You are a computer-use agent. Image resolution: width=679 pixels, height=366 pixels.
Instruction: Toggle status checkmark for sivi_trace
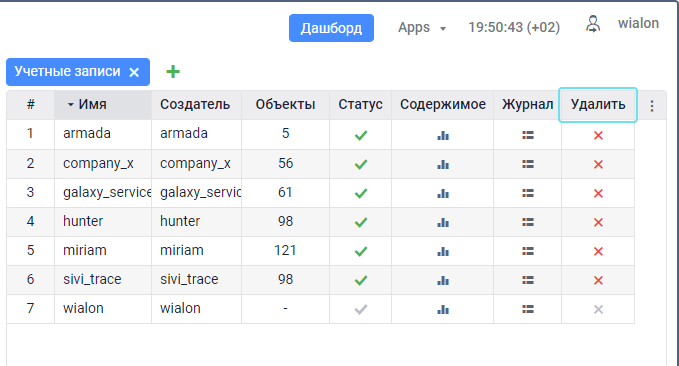(x=361, y=280)
